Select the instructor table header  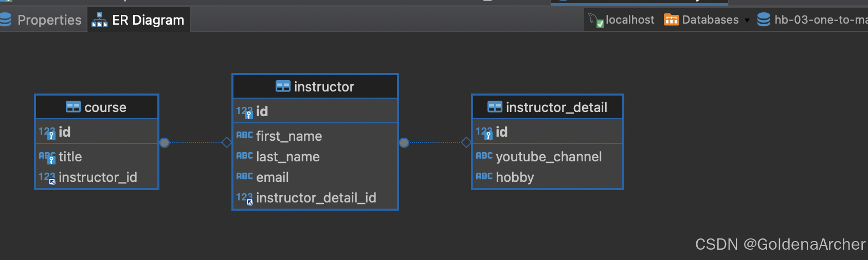click(x=315, y=86)
